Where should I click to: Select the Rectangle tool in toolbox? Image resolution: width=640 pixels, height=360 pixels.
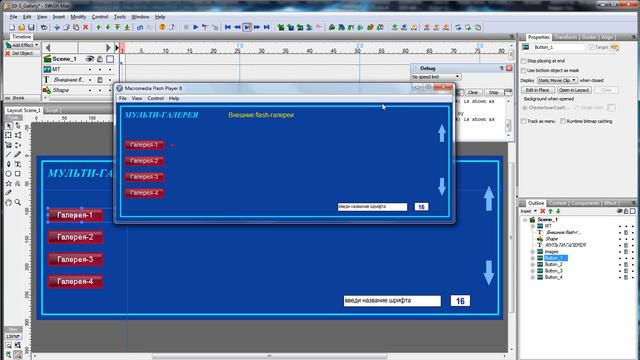(x=18, y=174)
